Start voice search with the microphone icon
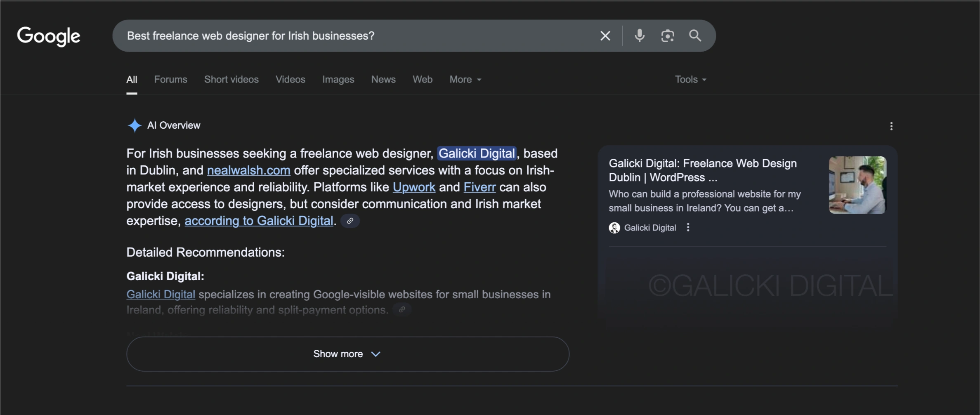The image size is (980, 415). [639, 36]
